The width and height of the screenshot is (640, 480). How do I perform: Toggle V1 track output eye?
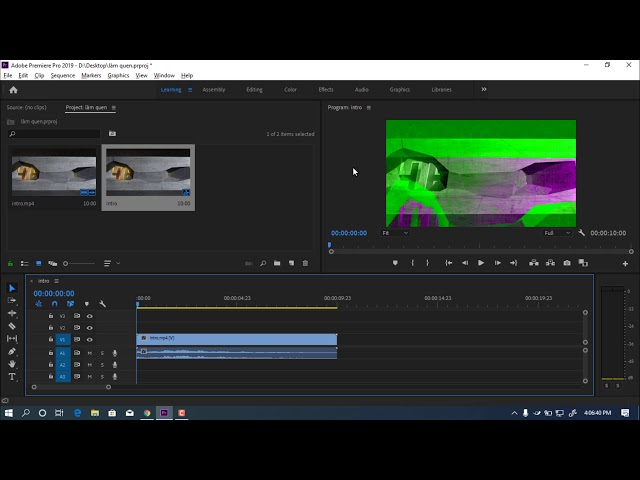[89, 340]
